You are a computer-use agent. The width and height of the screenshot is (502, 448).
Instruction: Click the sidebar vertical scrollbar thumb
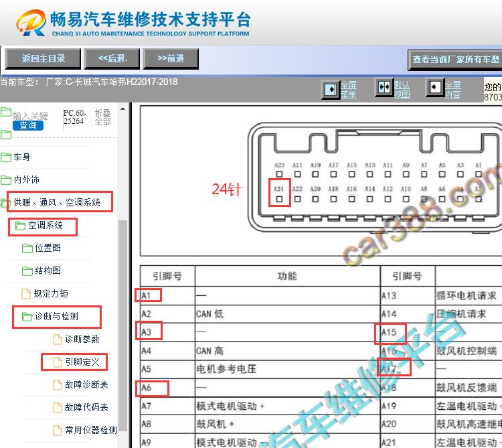(x=122, y=325)
